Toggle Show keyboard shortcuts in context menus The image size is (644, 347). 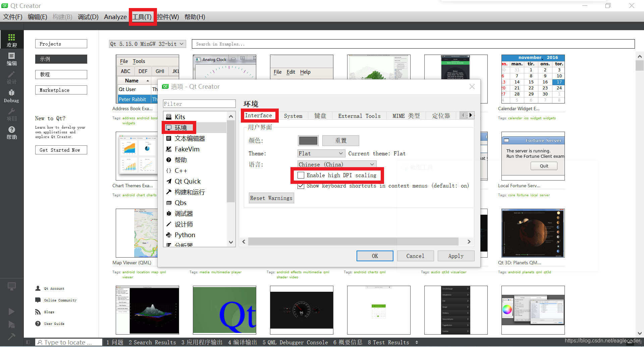tap(301, 186)
